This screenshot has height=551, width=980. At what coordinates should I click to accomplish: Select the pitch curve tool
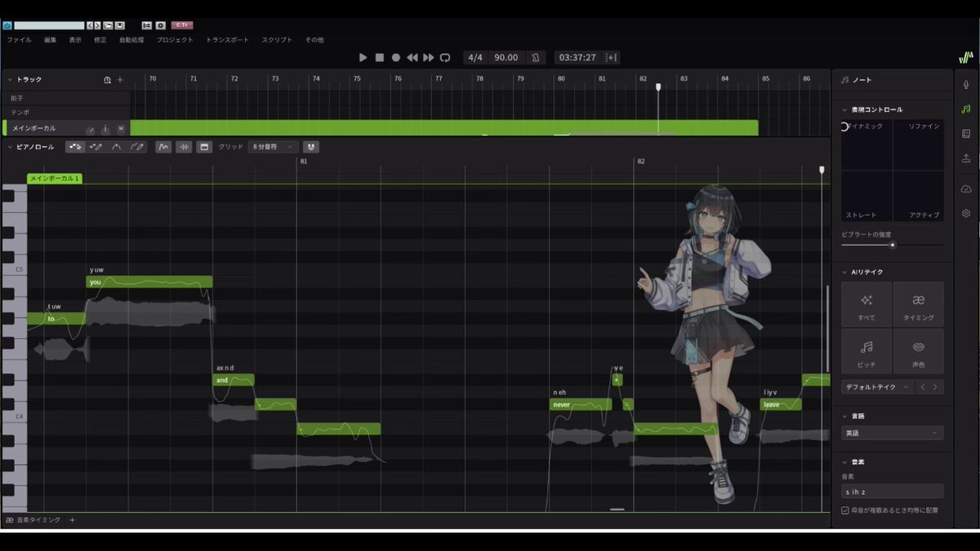(x=116, y=147)
